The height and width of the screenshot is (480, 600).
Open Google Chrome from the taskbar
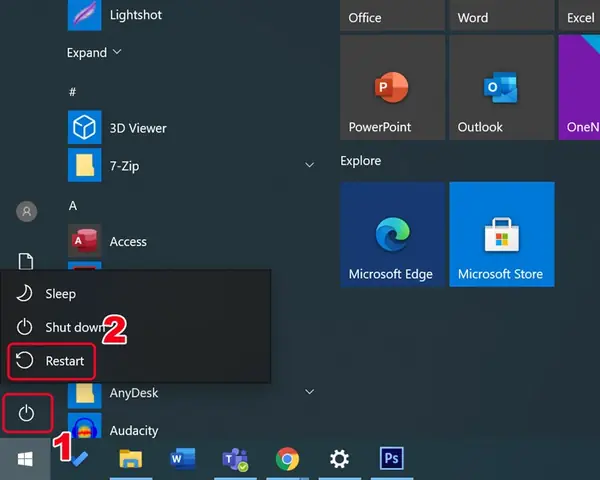click(x=287, y=459)
